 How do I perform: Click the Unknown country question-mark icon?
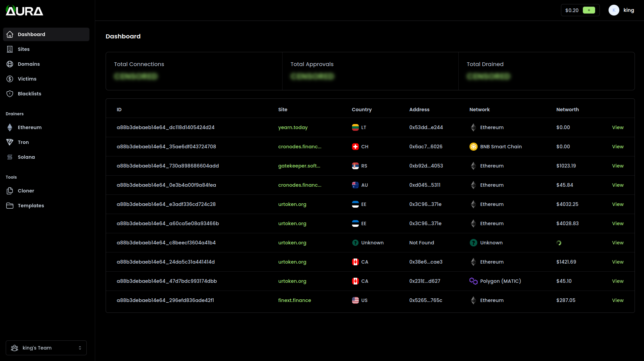[x=355, y=243]
